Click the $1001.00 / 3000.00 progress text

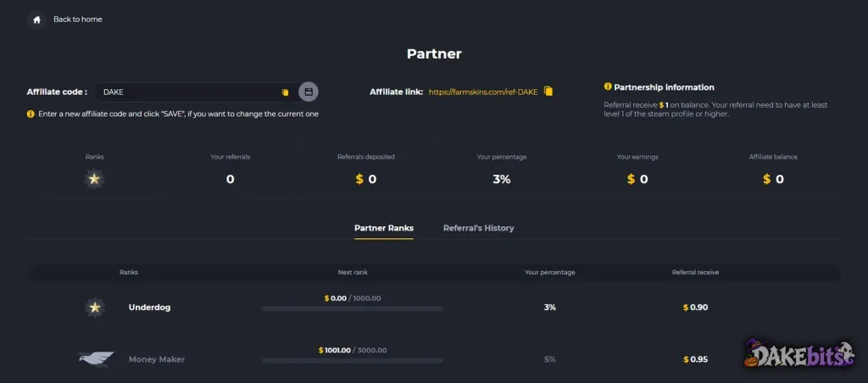pos(353,350)
